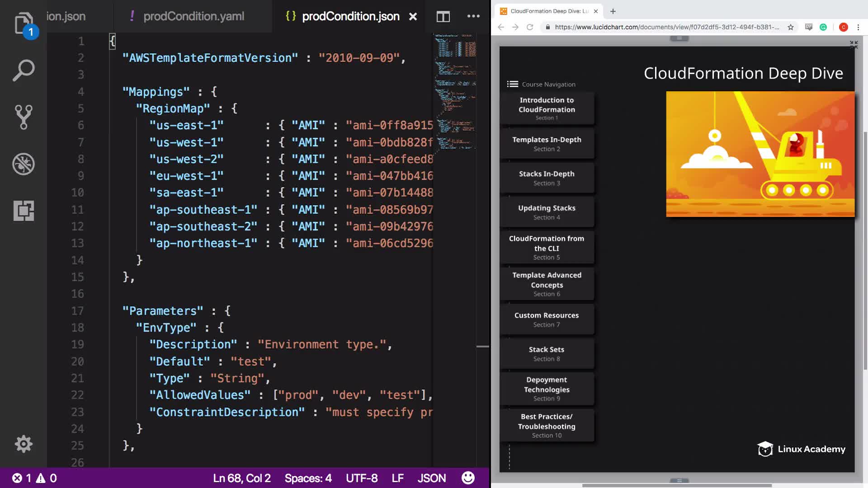
Task: Click the split editor icon
Action: 443,17
